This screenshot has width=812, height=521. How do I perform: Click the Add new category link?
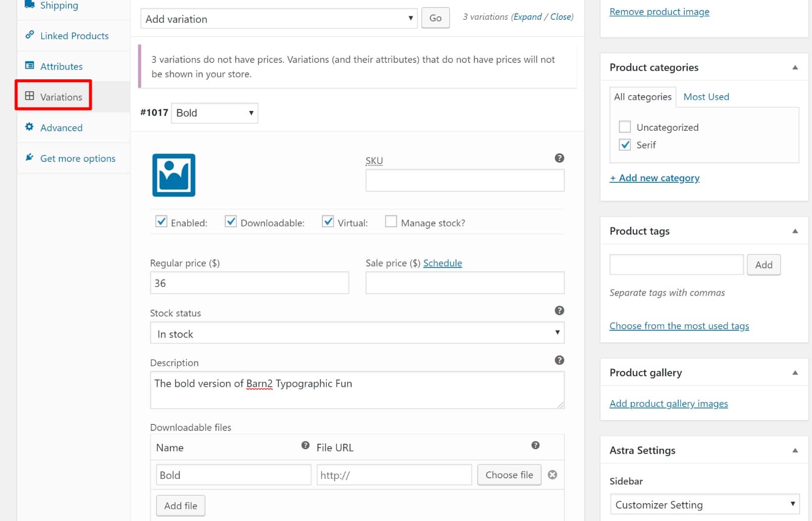click(x=655, y=177)
